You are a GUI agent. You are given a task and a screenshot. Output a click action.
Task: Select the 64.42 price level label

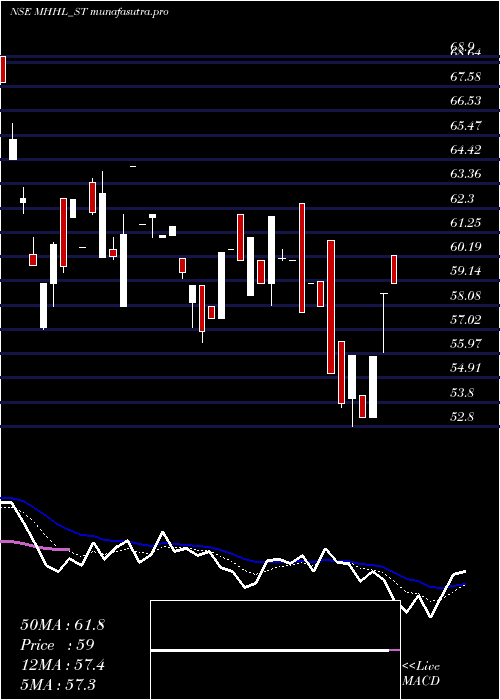coord(466,150)
